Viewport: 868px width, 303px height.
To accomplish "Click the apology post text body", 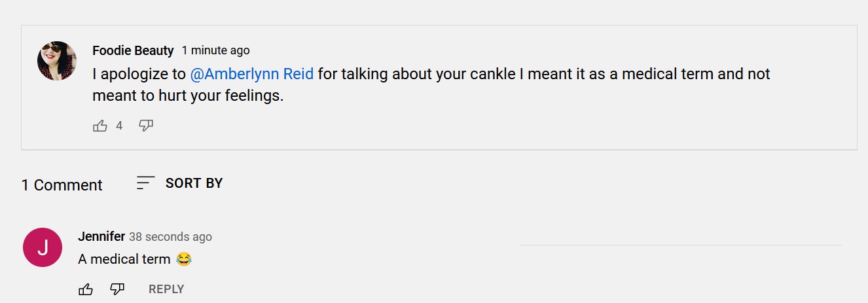I will point(431,85).
